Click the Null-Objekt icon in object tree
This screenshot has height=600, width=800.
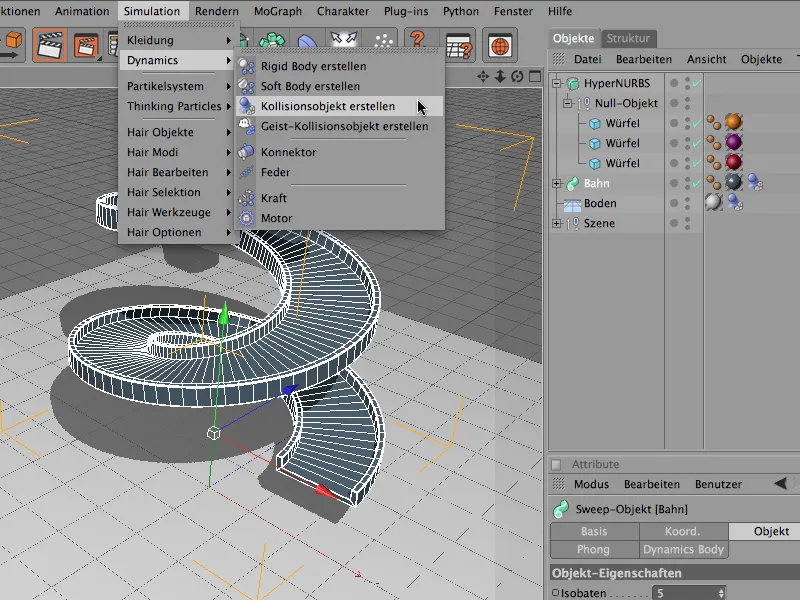583,104
